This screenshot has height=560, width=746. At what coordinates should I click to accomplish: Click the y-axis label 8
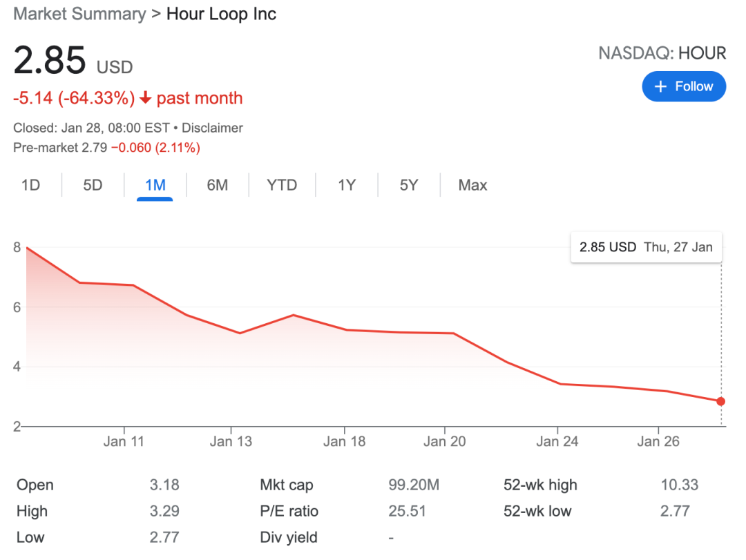(x=17, y=247)
